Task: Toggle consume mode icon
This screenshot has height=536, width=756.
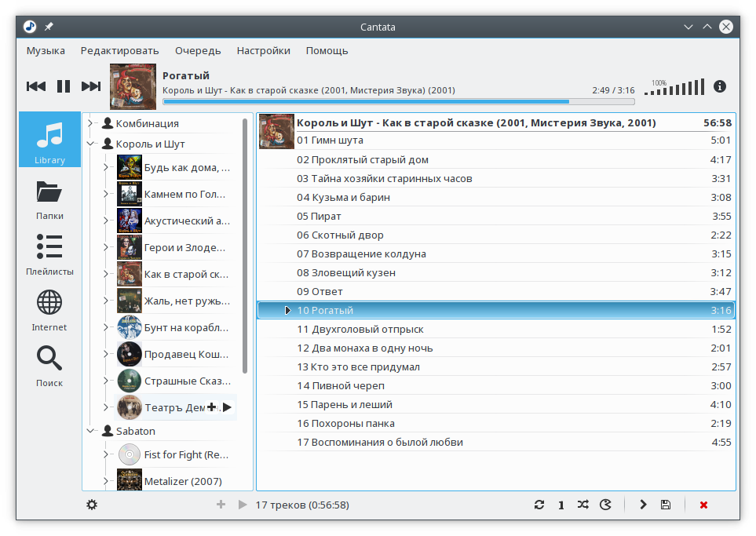Action: [605, 505]
